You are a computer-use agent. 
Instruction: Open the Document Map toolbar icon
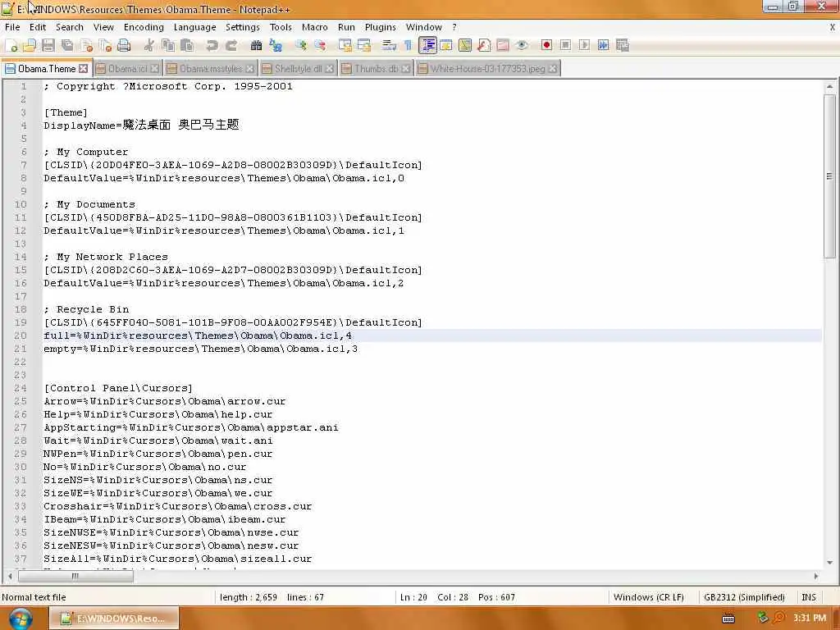(x=465, y=46)
